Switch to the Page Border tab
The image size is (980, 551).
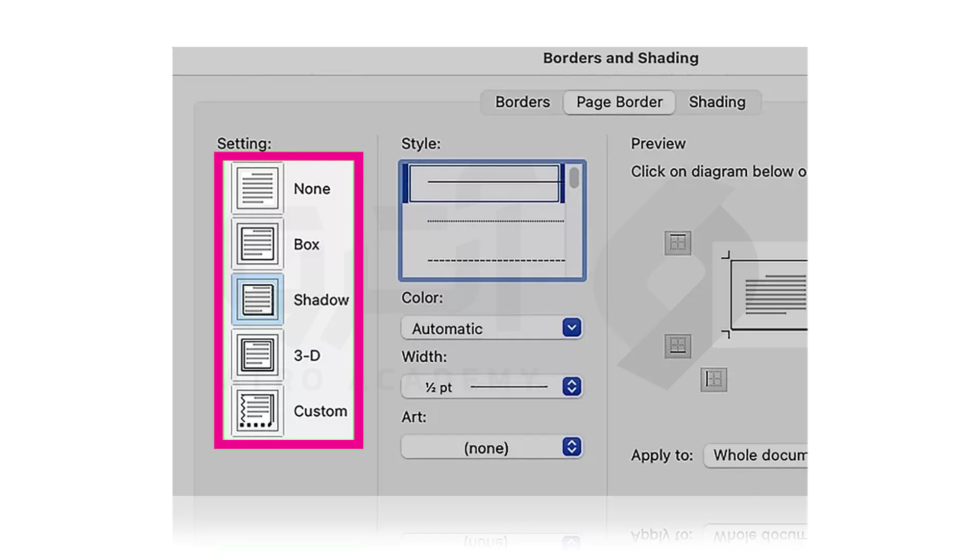coord(620,102)
